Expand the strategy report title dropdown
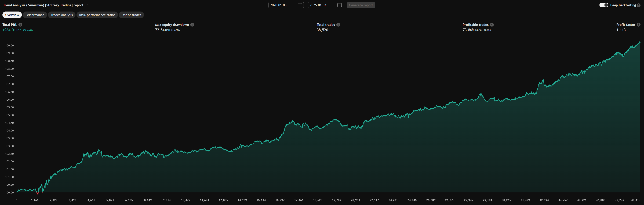The width and height of the screenshot is (644, 205). (86, 5)
